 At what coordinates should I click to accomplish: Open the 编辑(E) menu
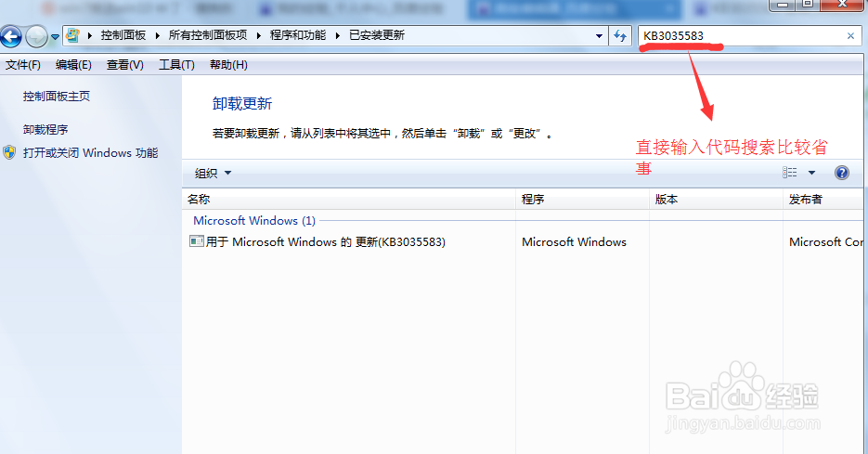[x=73, y=65]
